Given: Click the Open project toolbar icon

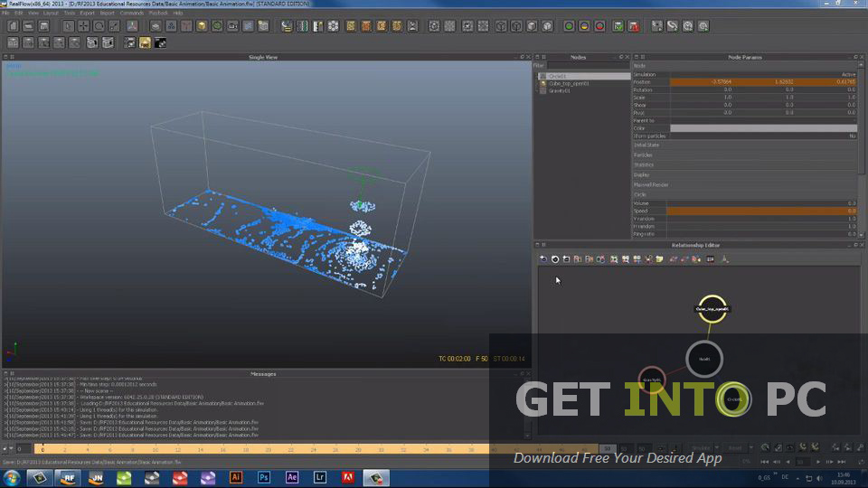Looking at the screenshot, I should tap(28, 26).
